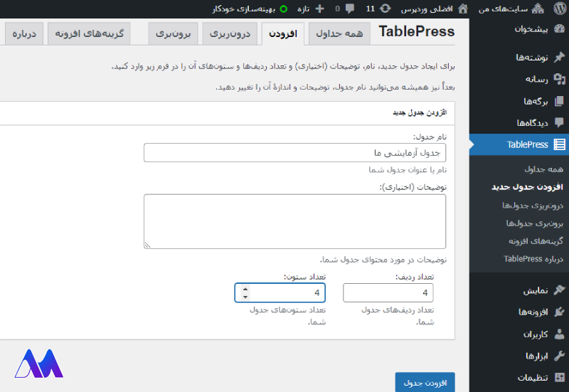Image resolution: width=569 pixels, height=392 pixels.
Task: Click the Plugins plug icon
Action: pyautogui.click(x=560, y=312)
